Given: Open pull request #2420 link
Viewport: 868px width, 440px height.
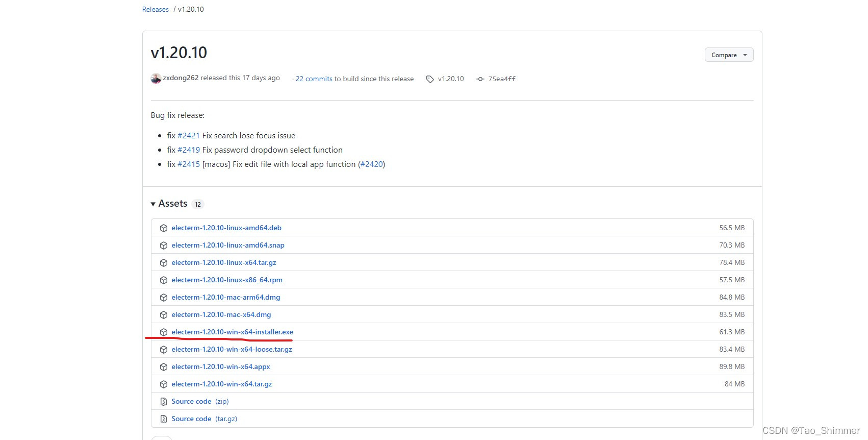Looking at the screenshot, I should click(x=372, y=164).
